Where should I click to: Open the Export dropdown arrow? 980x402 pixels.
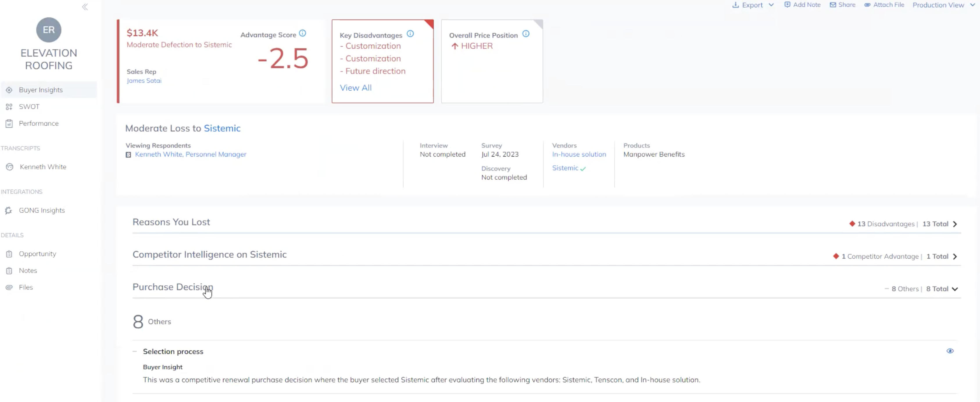tap(771, 5)
